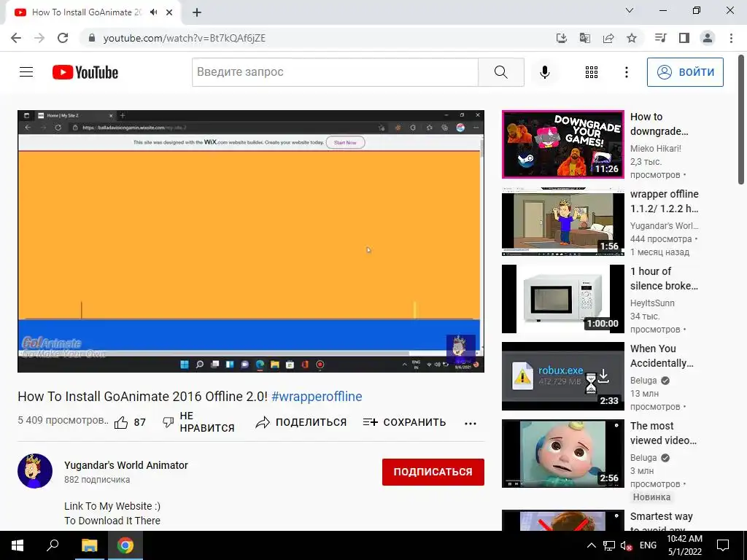The height and width of the screenshot is (560, 747).
Task: Go to the YouTube home logo
Action: point(85,72)
